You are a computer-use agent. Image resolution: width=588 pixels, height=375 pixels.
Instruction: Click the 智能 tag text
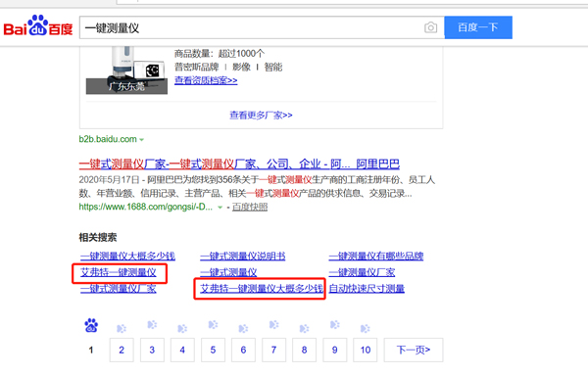pos(273,67)
